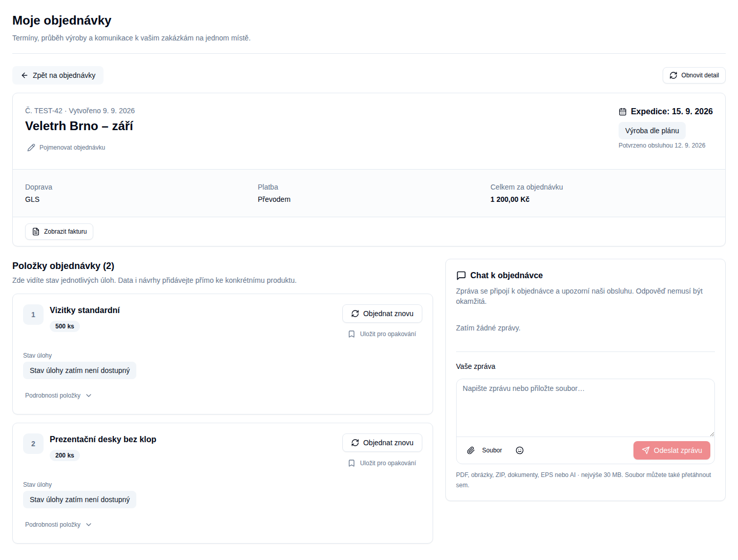Click 'Expedice: 15. 9. 2026' text
738x560 pixels.
click(672, 112)
